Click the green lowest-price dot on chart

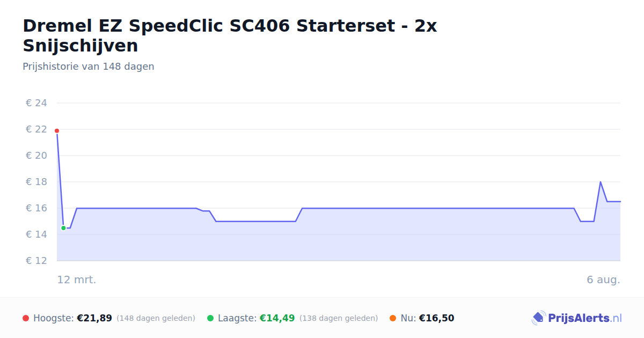[63, 228]
